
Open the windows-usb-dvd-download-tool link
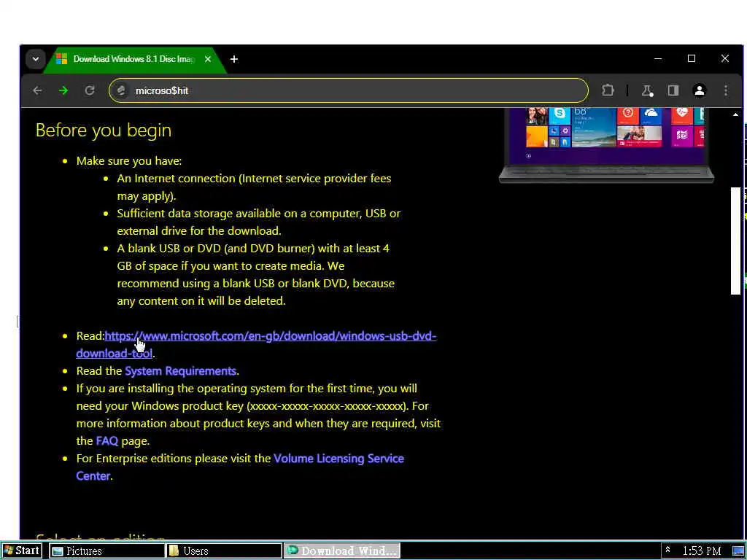256,345
